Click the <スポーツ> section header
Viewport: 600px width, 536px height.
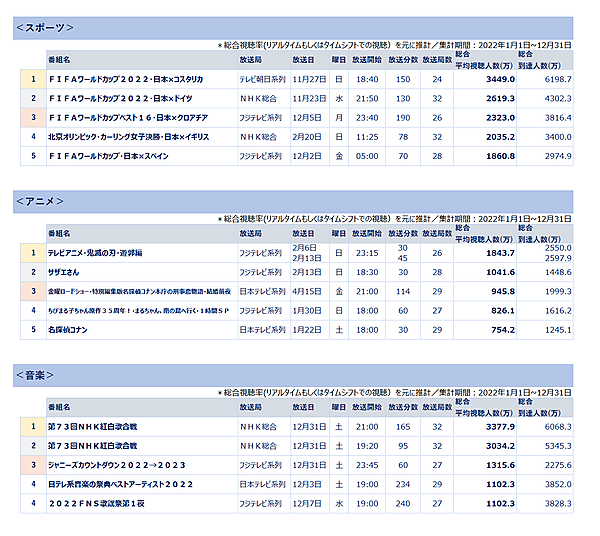[x=293, y=28]
